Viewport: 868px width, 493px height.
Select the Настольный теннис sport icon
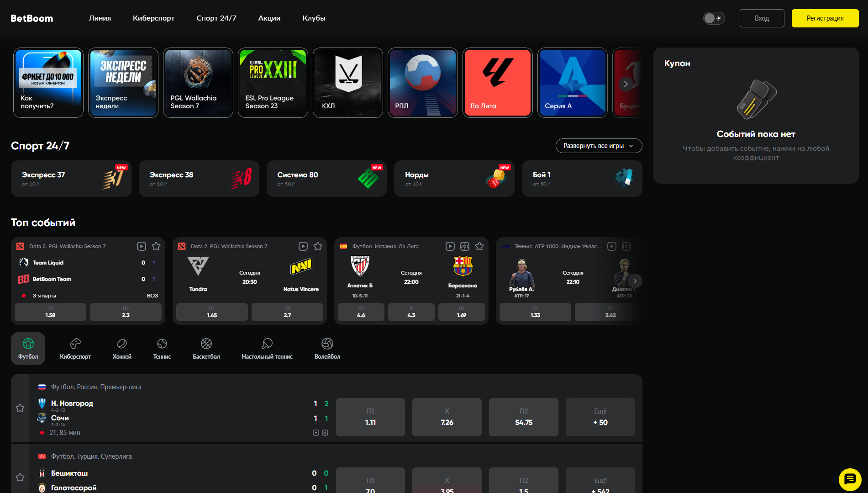(267, 349)
